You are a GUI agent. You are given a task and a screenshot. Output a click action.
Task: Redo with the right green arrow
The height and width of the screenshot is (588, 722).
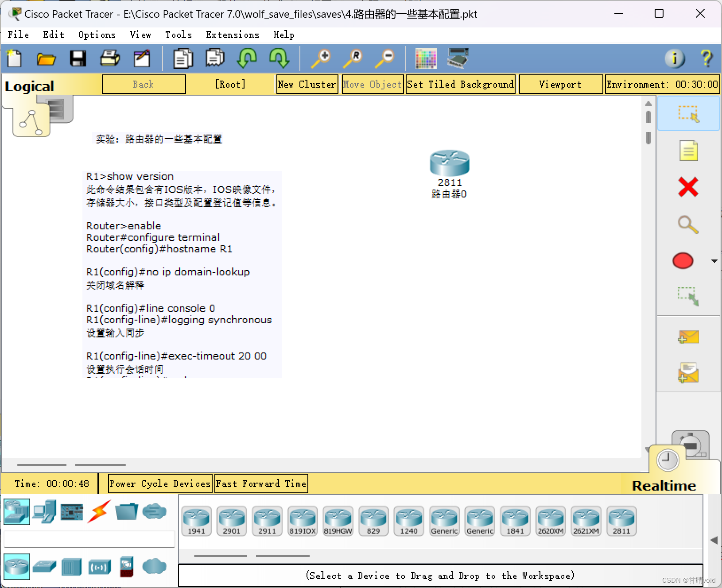pos(279,58)
